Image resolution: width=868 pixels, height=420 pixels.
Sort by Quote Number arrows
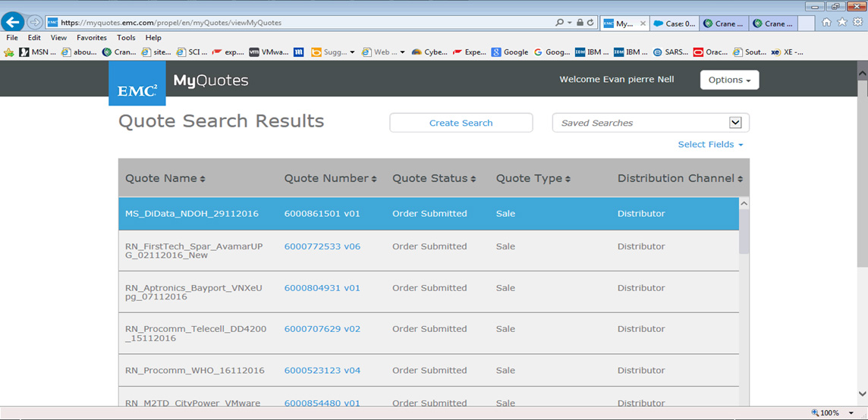pos(374,179)
